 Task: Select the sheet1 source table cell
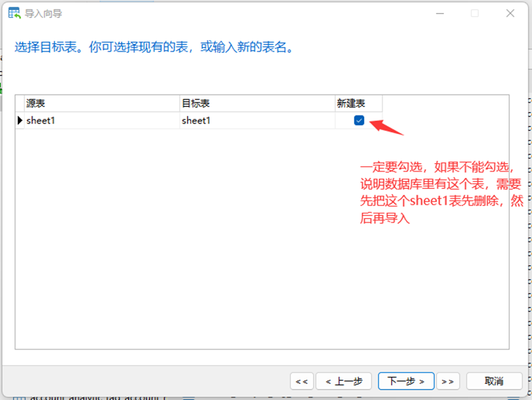coord(101,121)
